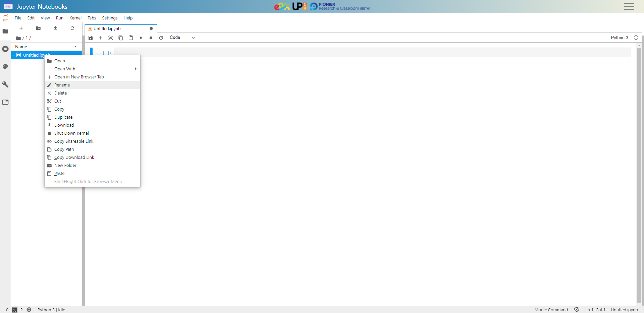
Task: Select Duplicate in the context menu
Action: (x=63, y=117)
